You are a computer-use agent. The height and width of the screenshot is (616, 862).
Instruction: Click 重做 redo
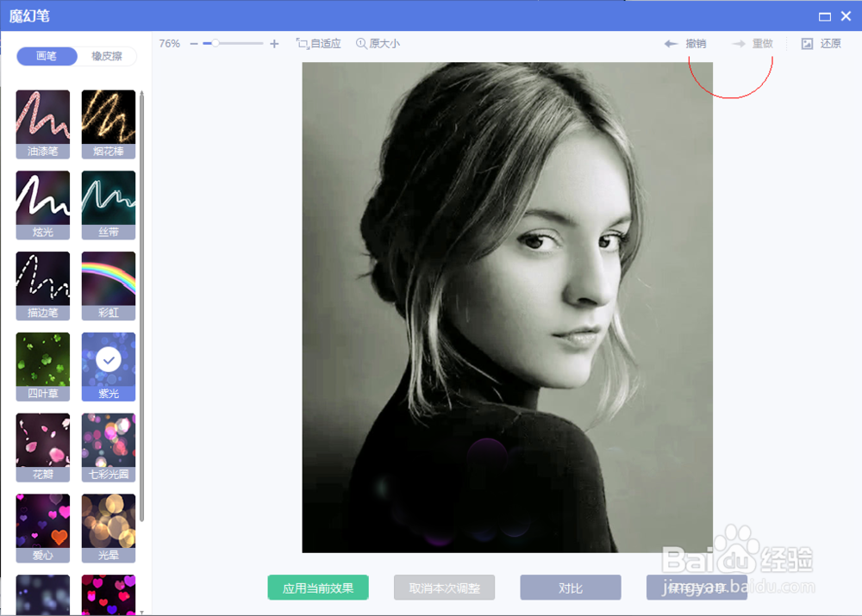753,43
